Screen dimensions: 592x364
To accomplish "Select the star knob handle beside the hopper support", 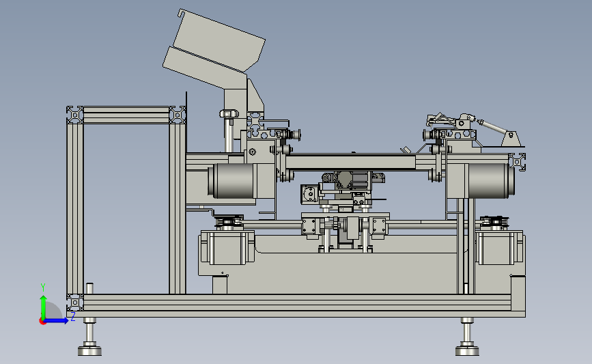I will [x=229, y=113].
